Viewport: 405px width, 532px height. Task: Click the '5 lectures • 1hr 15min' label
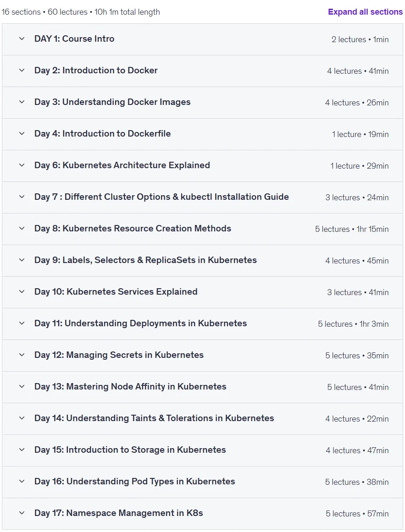(x=352, y=229)
